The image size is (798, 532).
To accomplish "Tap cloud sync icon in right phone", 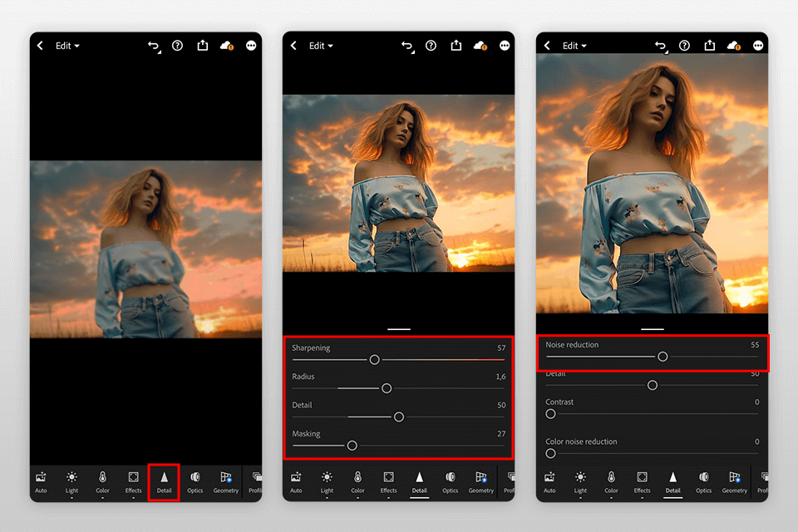I will (x=734, y=46).
